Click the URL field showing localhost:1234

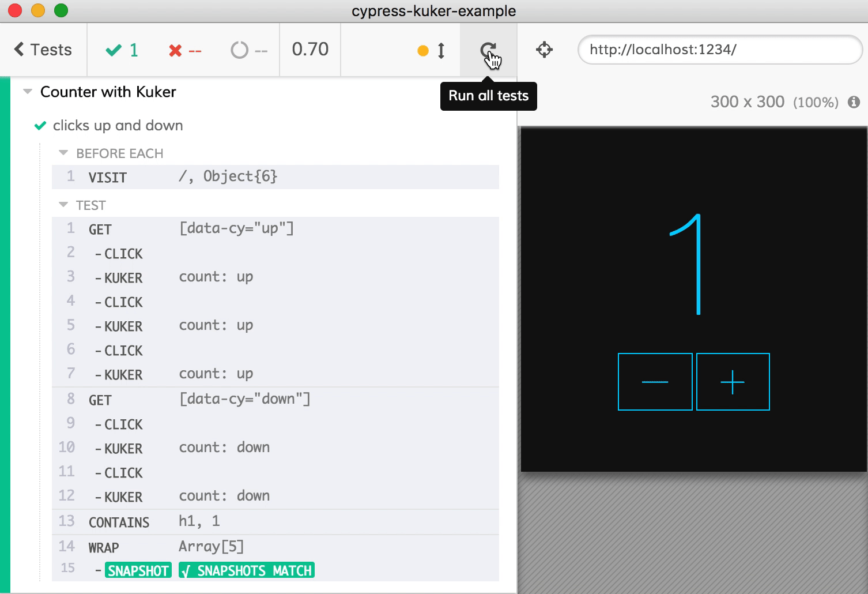coord(719,50)
